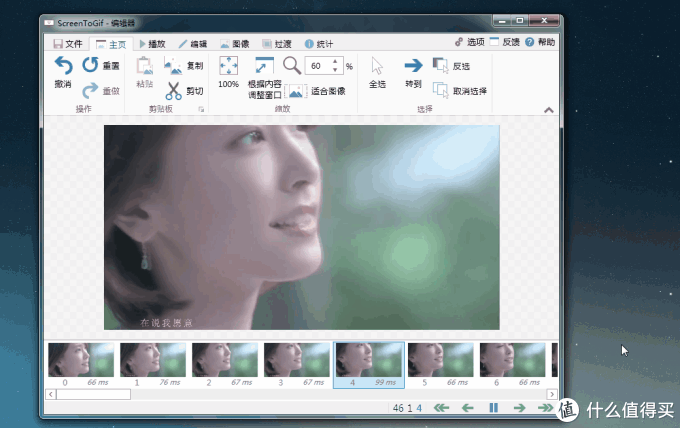Open the File (文件) tab
680x428 pixels.
coord(68,44)
